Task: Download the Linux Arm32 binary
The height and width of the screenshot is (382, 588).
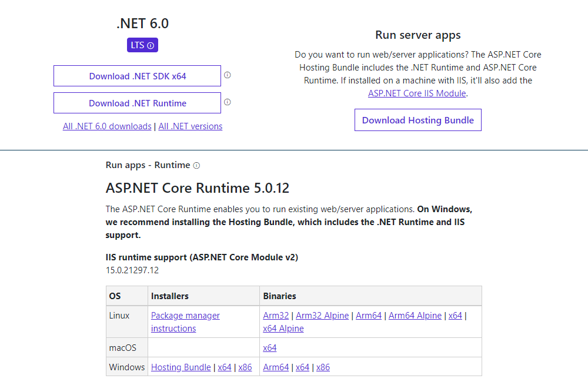Action: pyautogui.click(x=276, y=316)
